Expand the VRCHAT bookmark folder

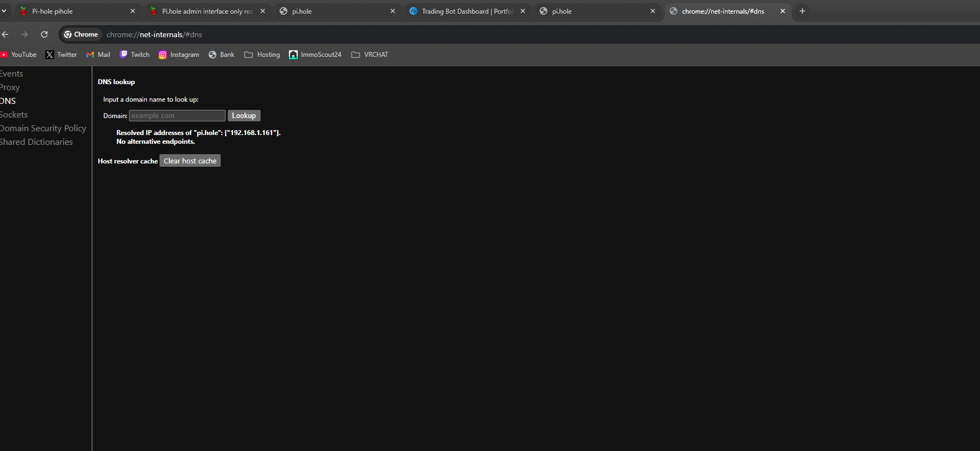point(370,55)
